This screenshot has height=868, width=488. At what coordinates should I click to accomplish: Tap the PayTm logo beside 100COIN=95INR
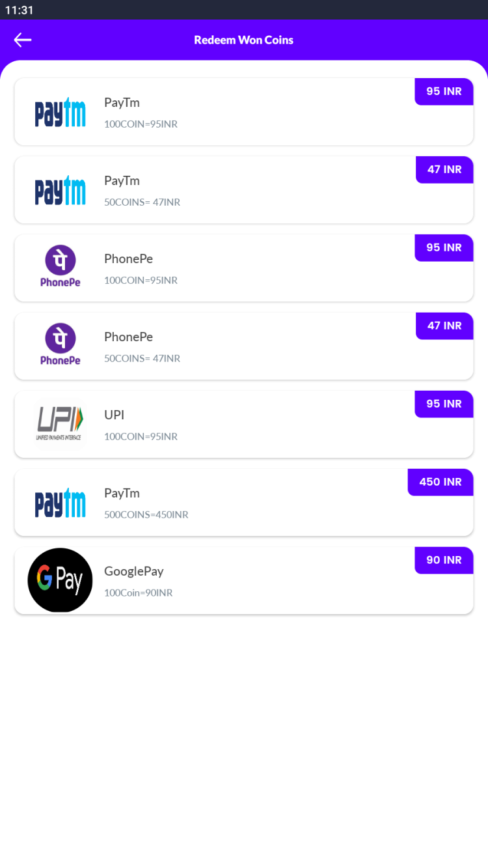(x=60, y=112)
